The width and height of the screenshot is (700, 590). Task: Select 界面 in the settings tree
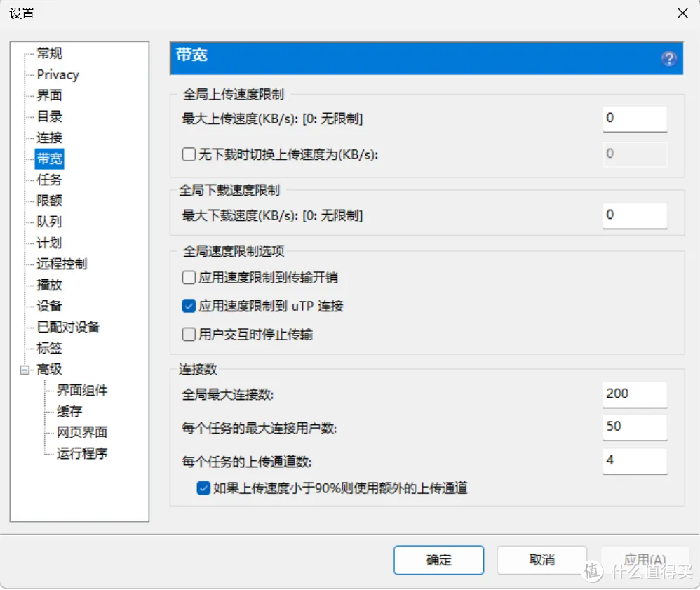pyautogui.click(x=49, y=95)
